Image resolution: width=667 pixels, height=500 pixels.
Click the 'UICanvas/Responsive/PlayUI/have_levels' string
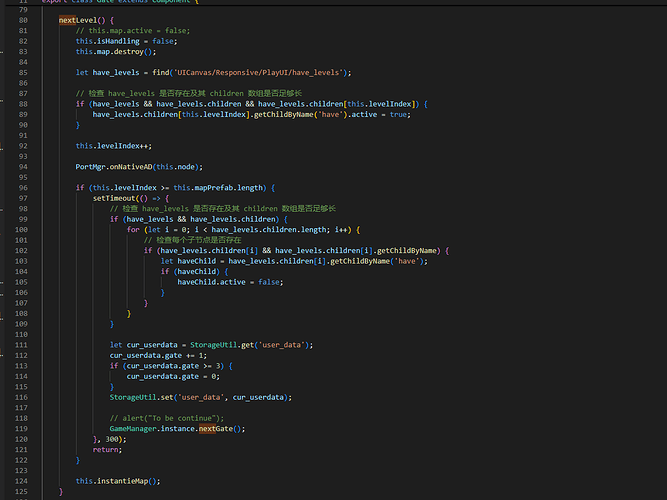258,73
